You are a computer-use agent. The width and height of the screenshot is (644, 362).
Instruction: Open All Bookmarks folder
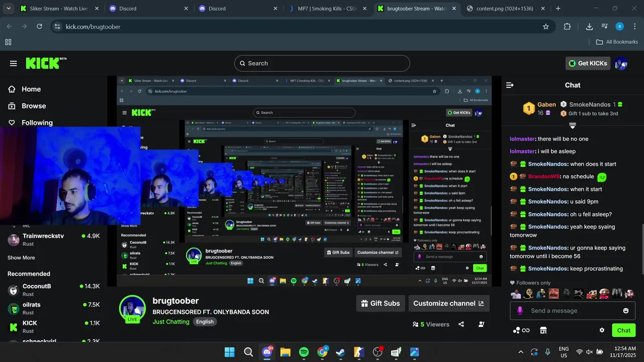pyautogui.click(x=617, y=42)
